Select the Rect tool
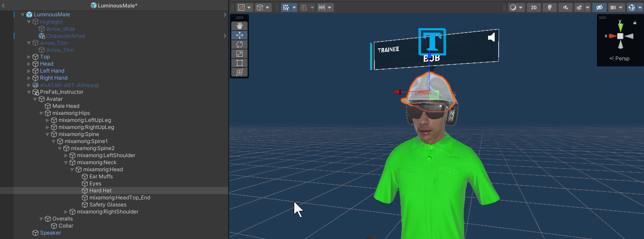The image size is (644, 239). coord(240,63)
